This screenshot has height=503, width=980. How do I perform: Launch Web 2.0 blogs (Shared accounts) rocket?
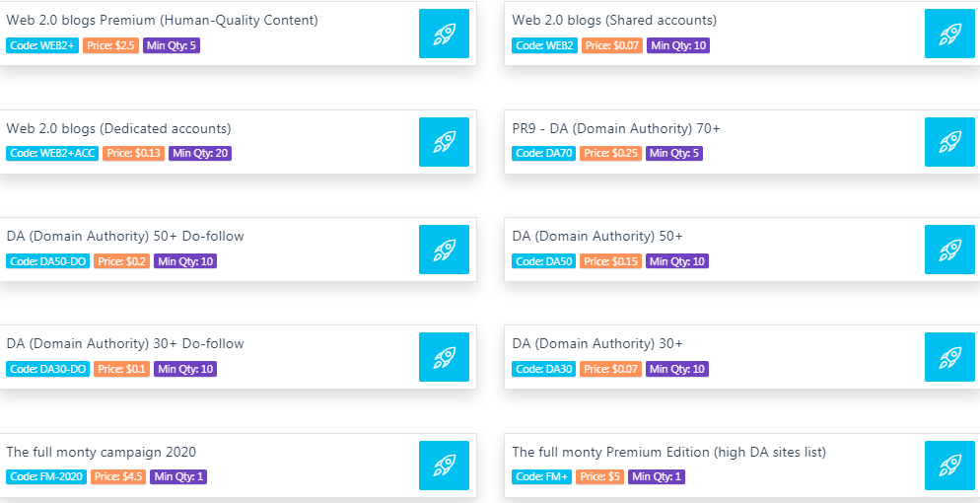coord(949,34)
